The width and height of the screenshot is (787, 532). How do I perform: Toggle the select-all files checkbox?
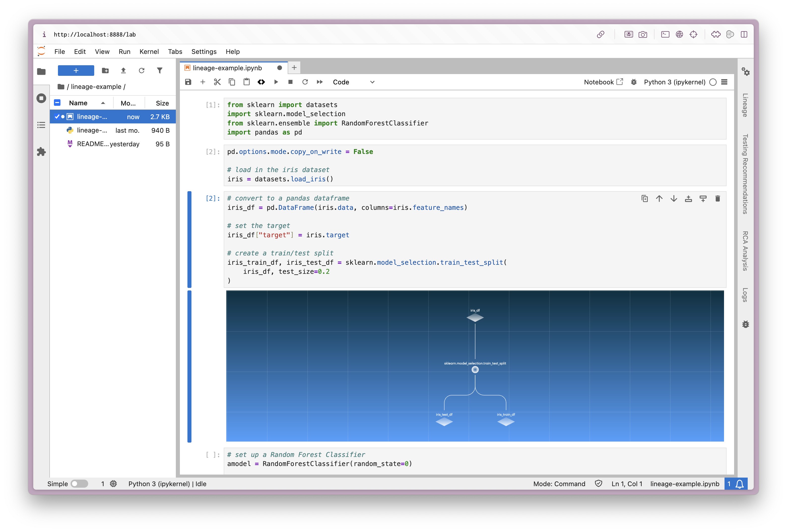click(57, 103)
